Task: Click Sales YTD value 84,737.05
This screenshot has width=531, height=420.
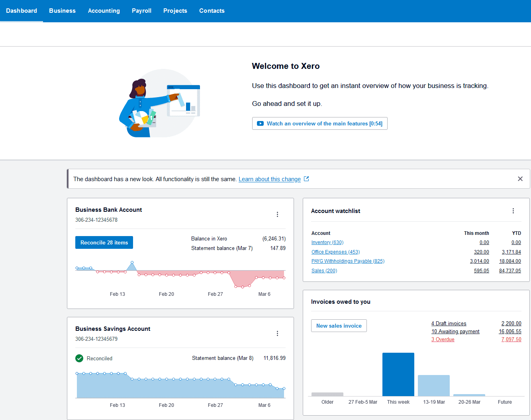Action: 510,271
